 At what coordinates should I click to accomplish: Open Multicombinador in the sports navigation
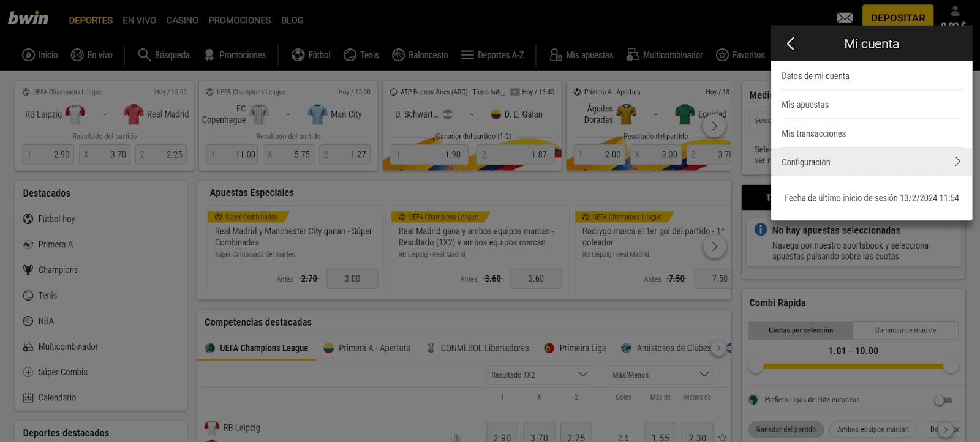pos(665,55)
